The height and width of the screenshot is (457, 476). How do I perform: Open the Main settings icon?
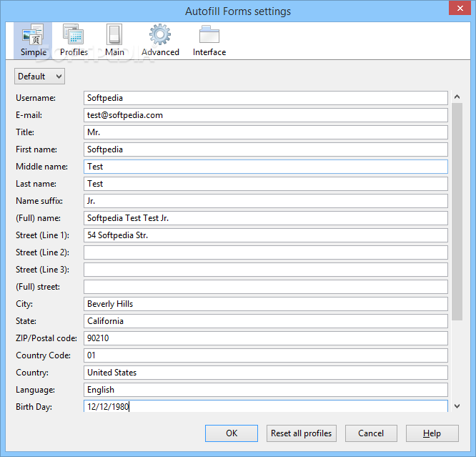(x=114, y=41)
